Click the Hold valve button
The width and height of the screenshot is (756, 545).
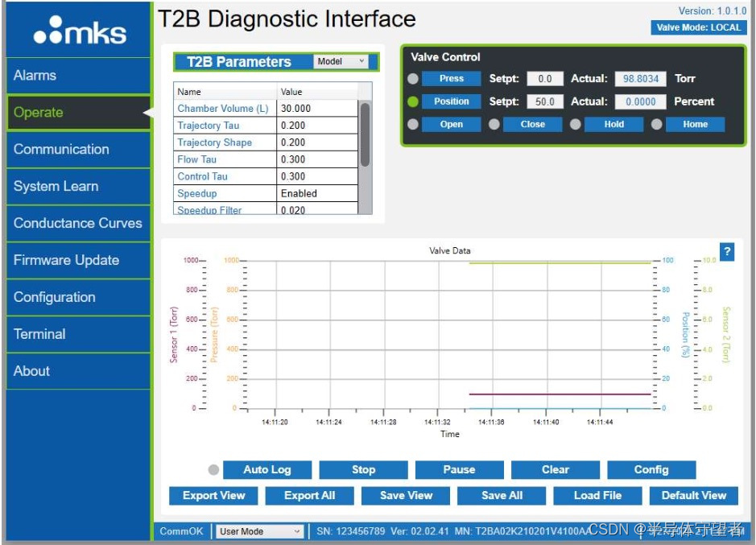click(613, 125)
